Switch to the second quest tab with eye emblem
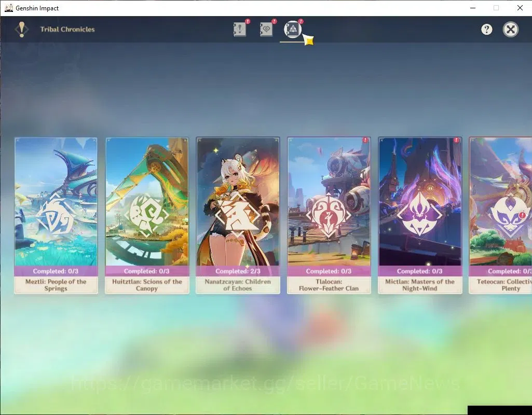 (266, 30)
